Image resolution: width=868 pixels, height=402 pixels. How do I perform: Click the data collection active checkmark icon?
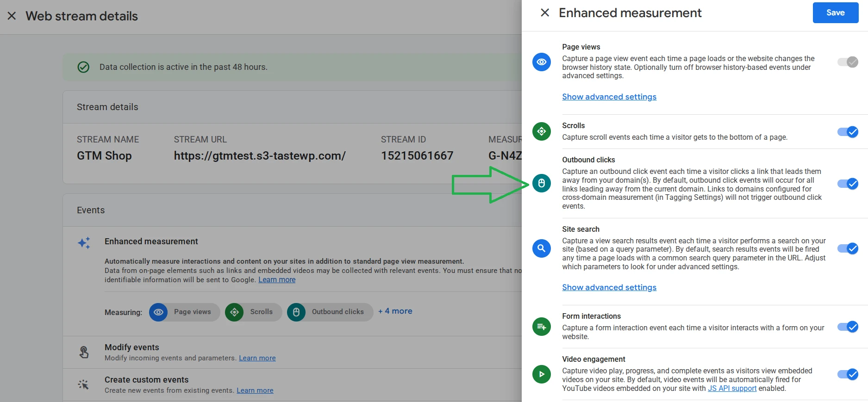coord(83,67)
